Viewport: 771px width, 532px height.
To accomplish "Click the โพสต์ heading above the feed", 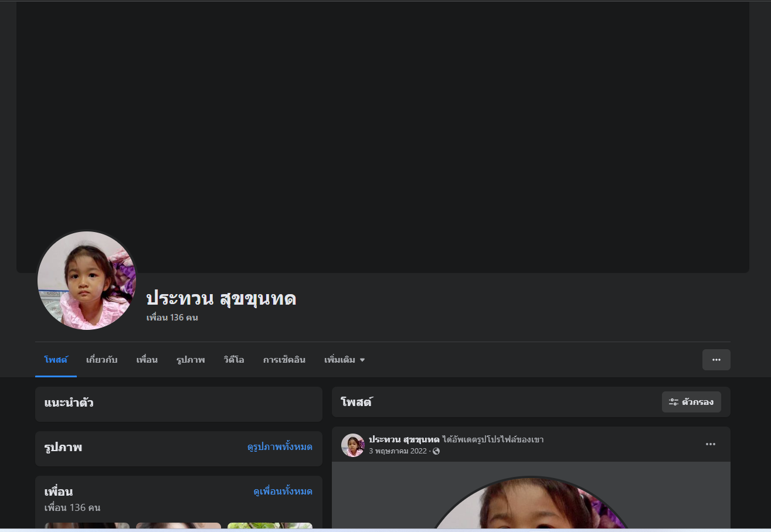I will tap(356, 402).
